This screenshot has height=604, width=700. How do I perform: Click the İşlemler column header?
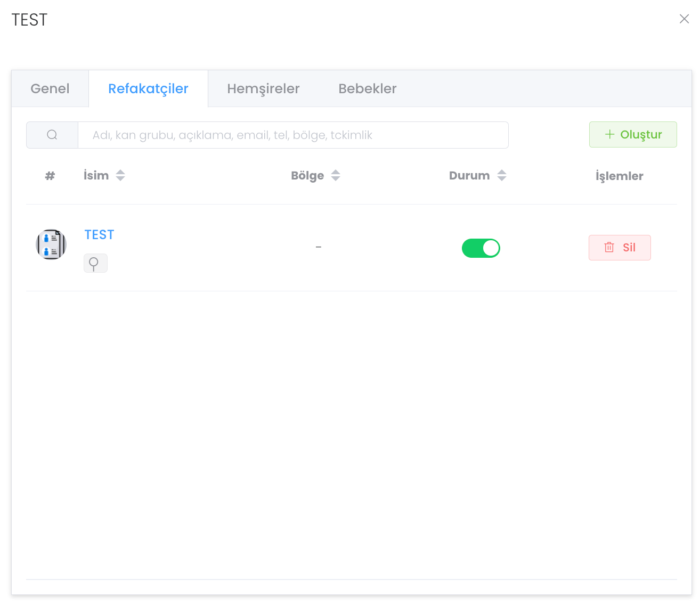pos(619,176)
